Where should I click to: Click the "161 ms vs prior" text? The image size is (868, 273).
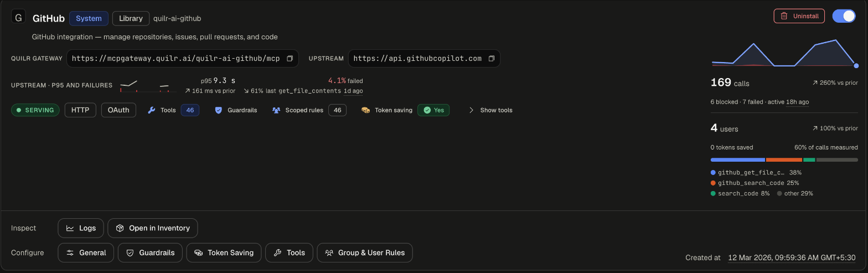tap(210, 91)
